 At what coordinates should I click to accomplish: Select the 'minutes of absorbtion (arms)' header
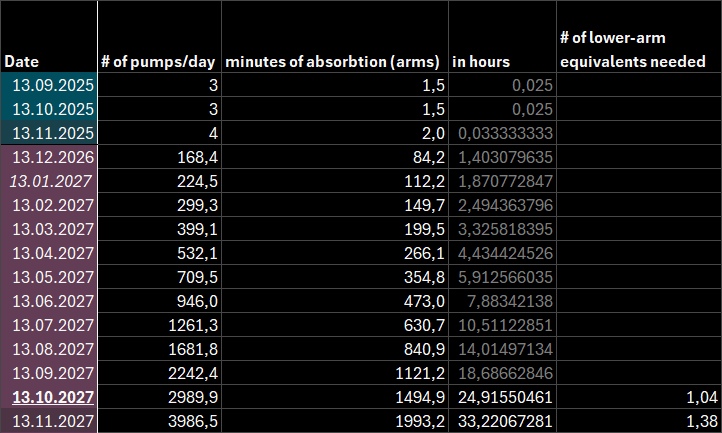(334, 62)
